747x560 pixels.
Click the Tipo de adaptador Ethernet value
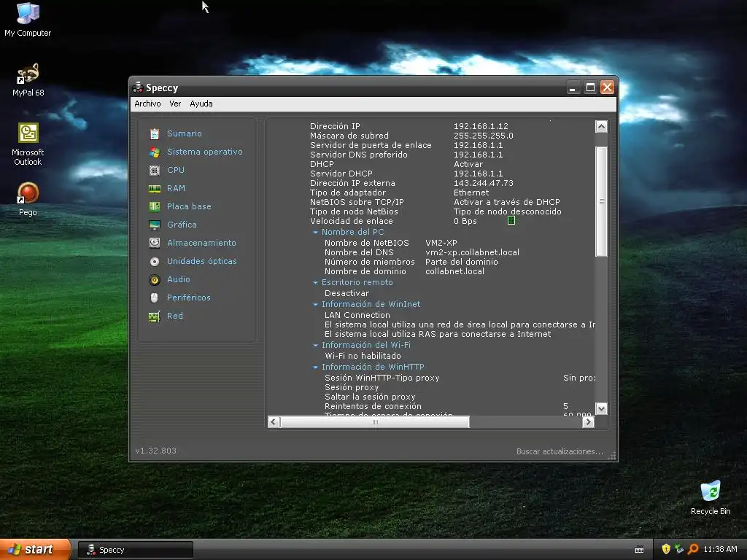tap(471, 192)
